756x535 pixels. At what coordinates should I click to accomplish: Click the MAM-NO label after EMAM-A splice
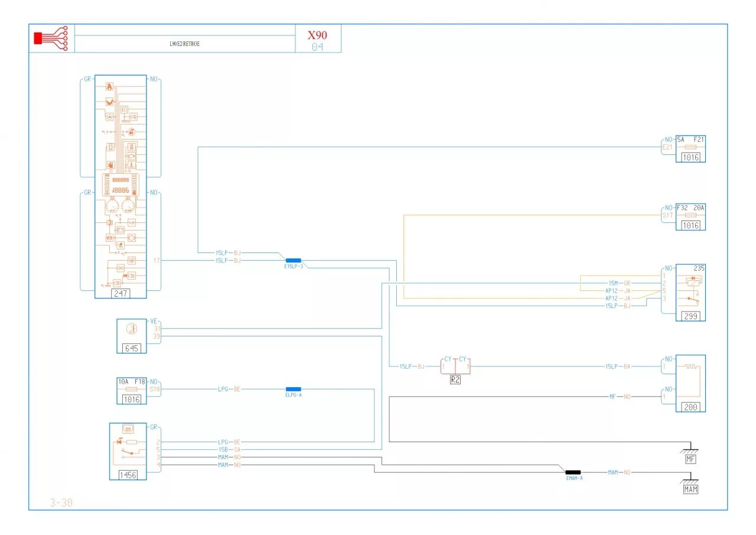click(619, 472)
